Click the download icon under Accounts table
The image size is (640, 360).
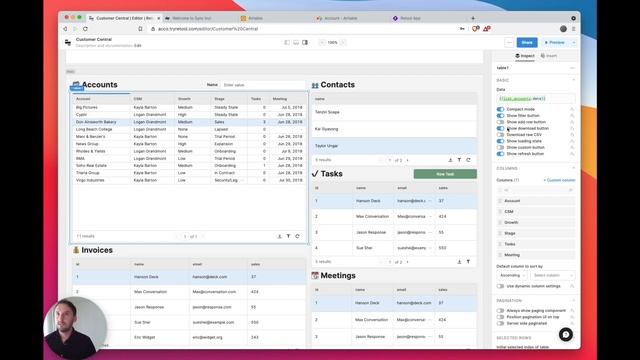(280, 236)
